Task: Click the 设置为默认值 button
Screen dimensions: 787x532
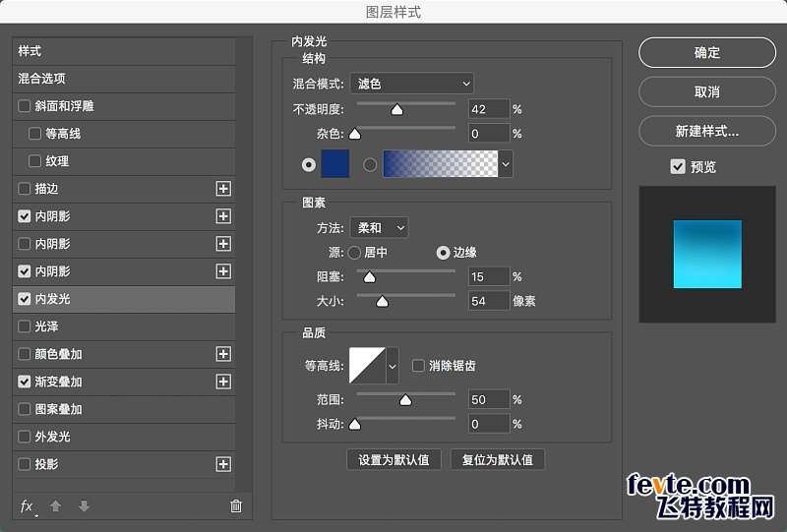Action: [393, 460]
